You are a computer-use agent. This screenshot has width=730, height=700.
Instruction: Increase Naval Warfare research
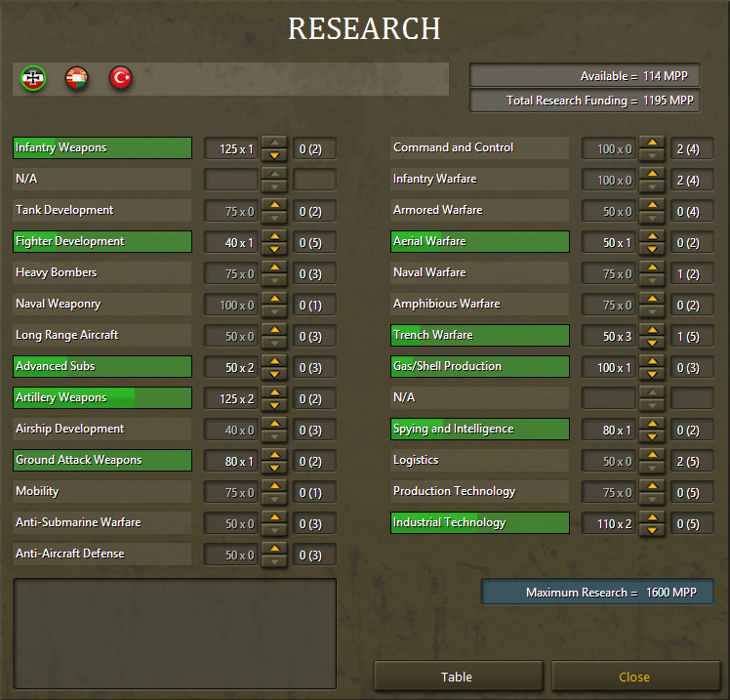point(652,268)
